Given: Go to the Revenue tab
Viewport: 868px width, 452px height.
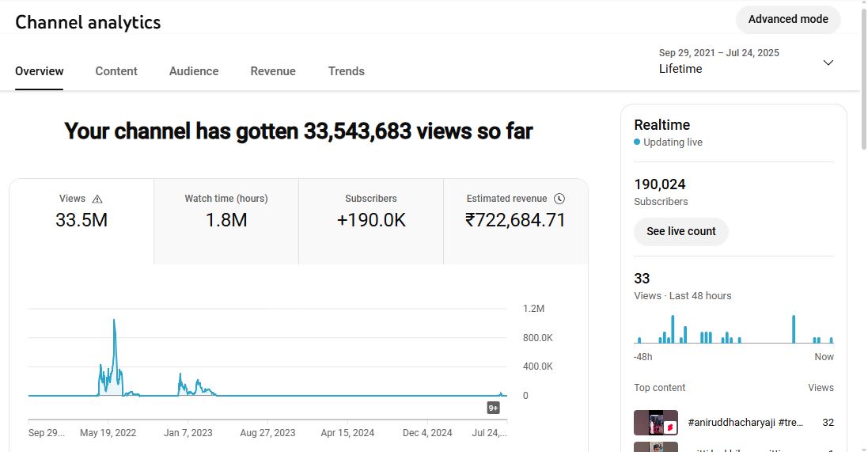Looking at the screenshot, I should pos(273,71).
